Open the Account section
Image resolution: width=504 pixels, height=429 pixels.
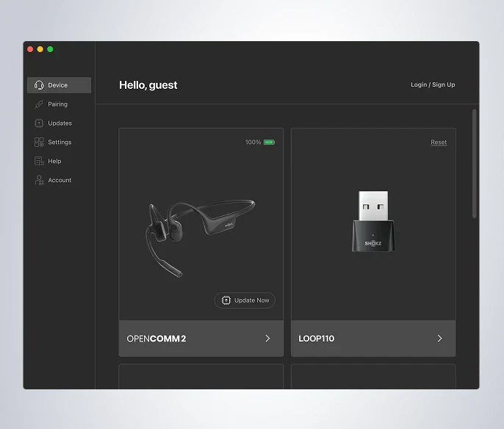(60, 180)
